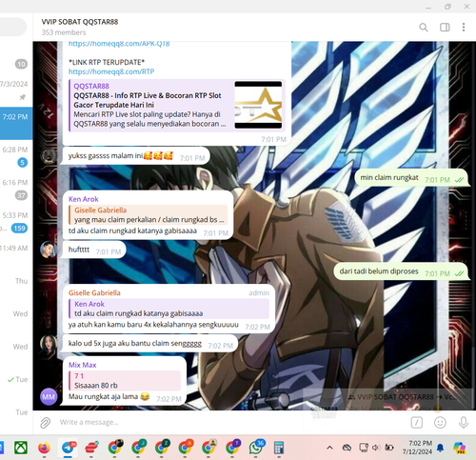Open the avatar beside 'hufttttt' message

(x=49, y=250)
